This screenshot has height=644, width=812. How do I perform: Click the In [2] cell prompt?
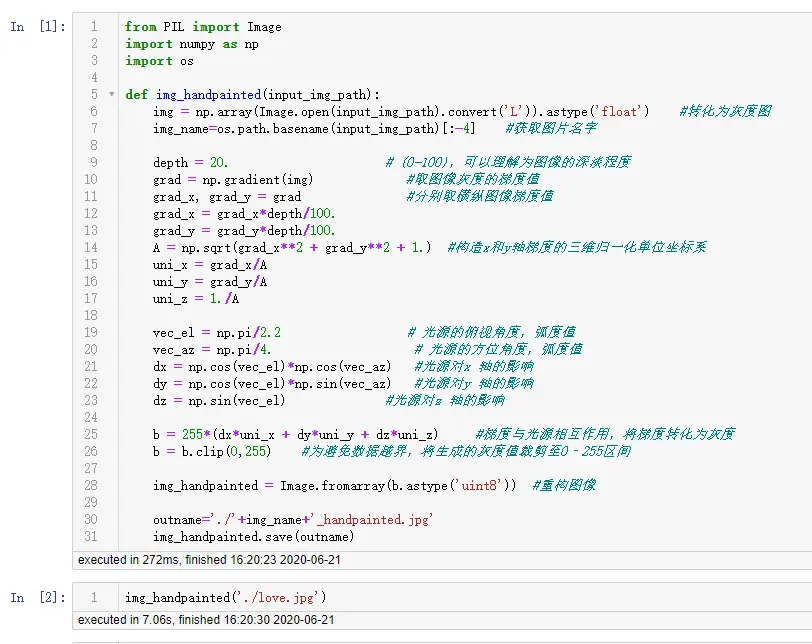[x=38, y=598]
